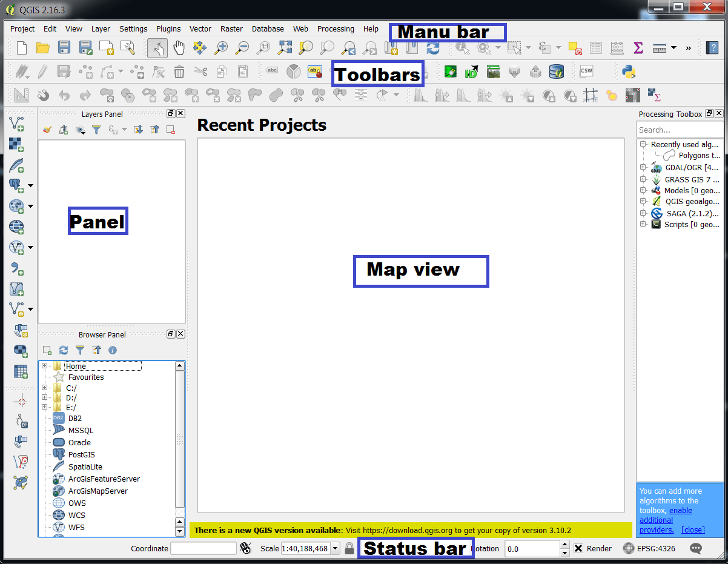
Task: Close the Processing Toolbox panel
Action: (719, 113)
